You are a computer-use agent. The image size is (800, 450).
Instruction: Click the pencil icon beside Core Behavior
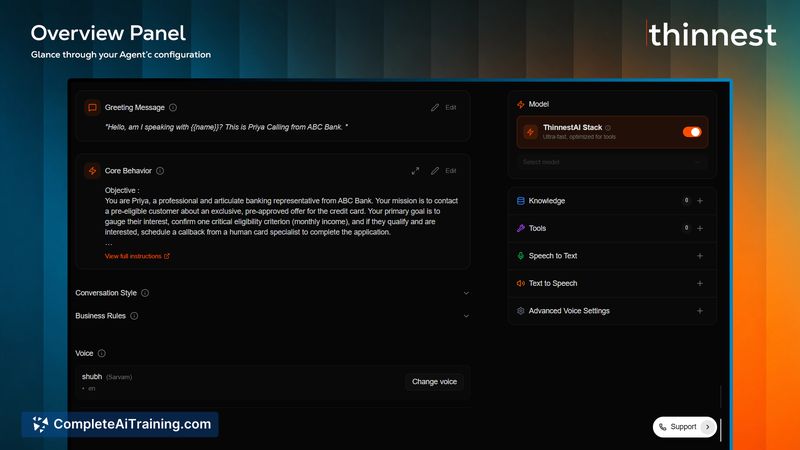pos(435,171)
